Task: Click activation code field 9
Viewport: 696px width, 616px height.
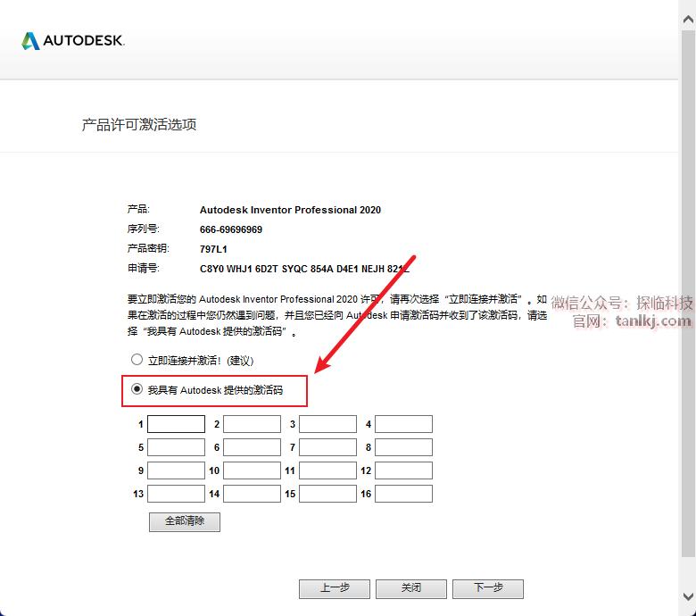Action: [x=176, y=470]
